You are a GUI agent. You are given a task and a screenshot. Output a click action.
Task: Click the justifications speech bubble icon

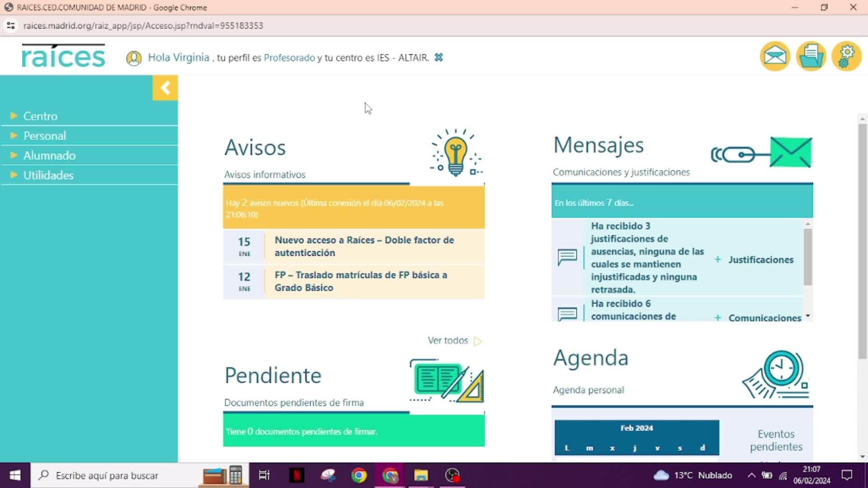click(x=567, y=258)
